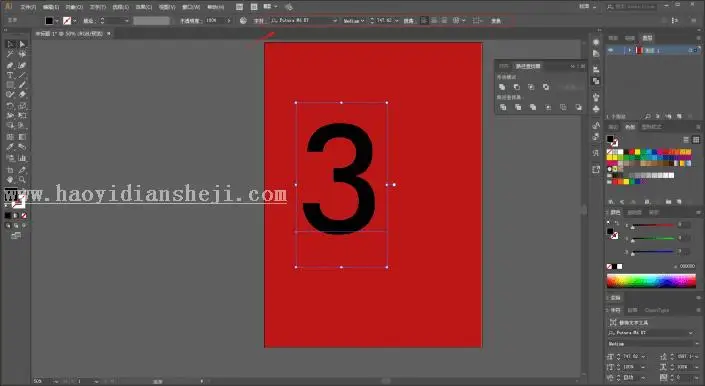Image resolution: width=705 pixels, height=386 pixels.
Task: Pick a color from spectrum bar
Action: [x=651, y=281]
